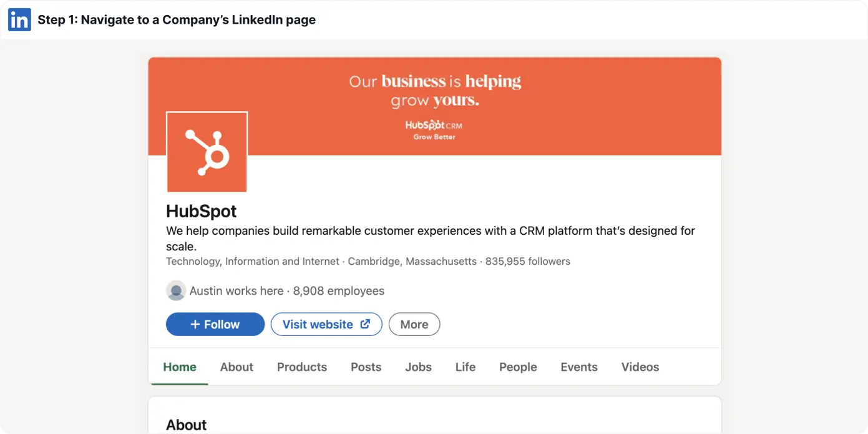Click the "Step 1" instruction title
Viewport: 868px width, 434px height.
(177, 20)
